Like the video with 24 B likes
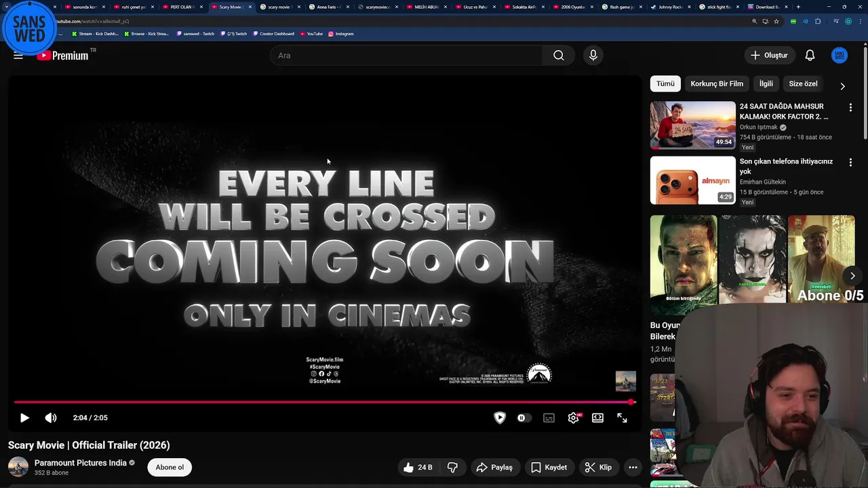This screenshot has height=488, width=868. [x=418, y=467]
